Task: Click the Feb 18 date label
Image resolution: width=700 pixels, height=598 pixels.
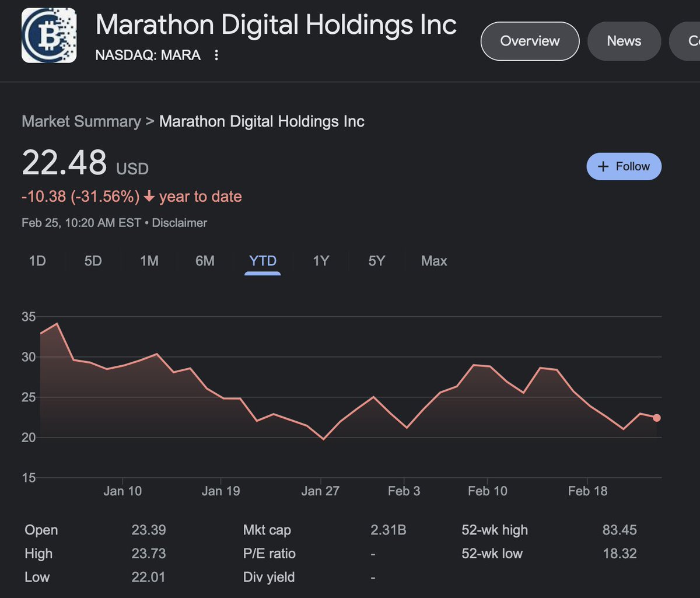Action: [x=587, y=491]
